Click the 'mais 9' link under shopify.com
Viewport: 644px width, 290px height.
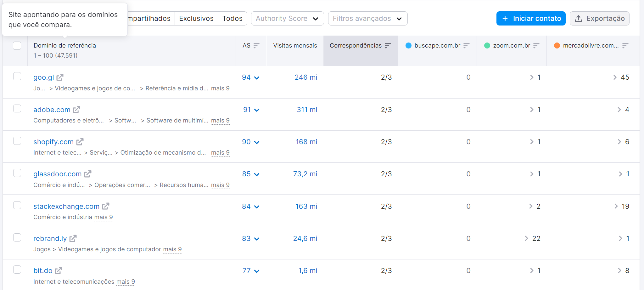(220, 152)
